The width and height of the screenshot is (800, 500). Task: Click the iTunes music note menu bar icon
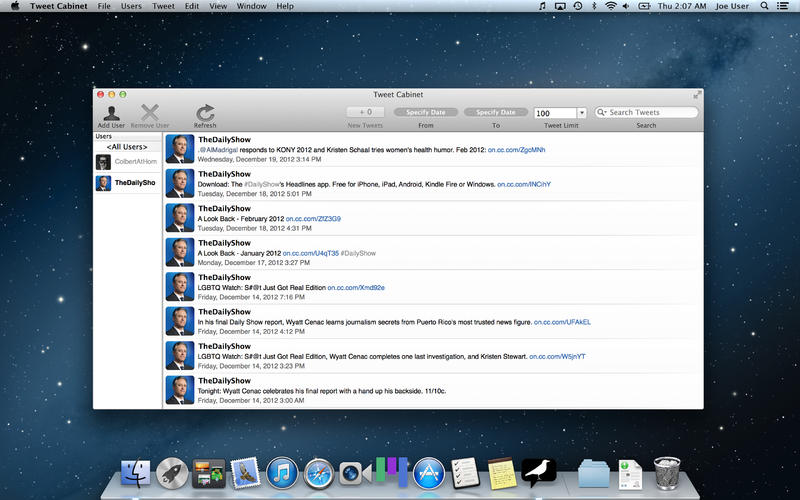[x=542, y=6]
